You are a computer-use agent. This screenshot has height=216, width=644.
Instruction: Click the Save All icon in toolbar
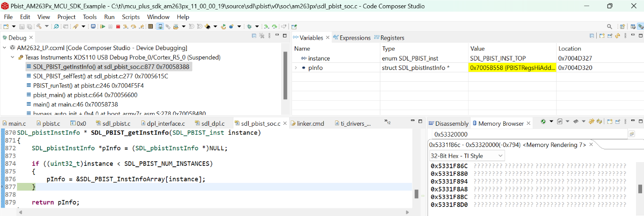(29, 26)
